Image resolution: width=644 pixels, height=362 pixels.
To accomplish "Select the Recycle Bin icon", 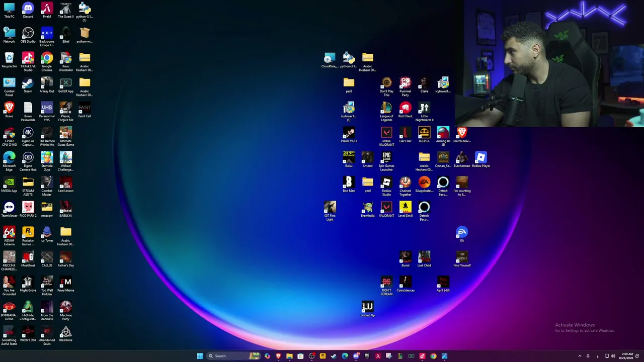I will [x=9, y=60].
